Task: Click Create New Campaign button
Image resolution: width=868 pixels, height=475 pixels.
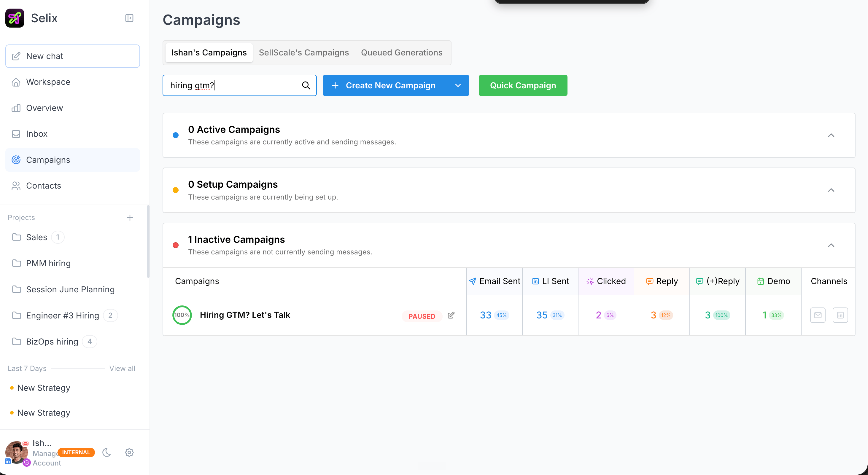Action: 384,86
